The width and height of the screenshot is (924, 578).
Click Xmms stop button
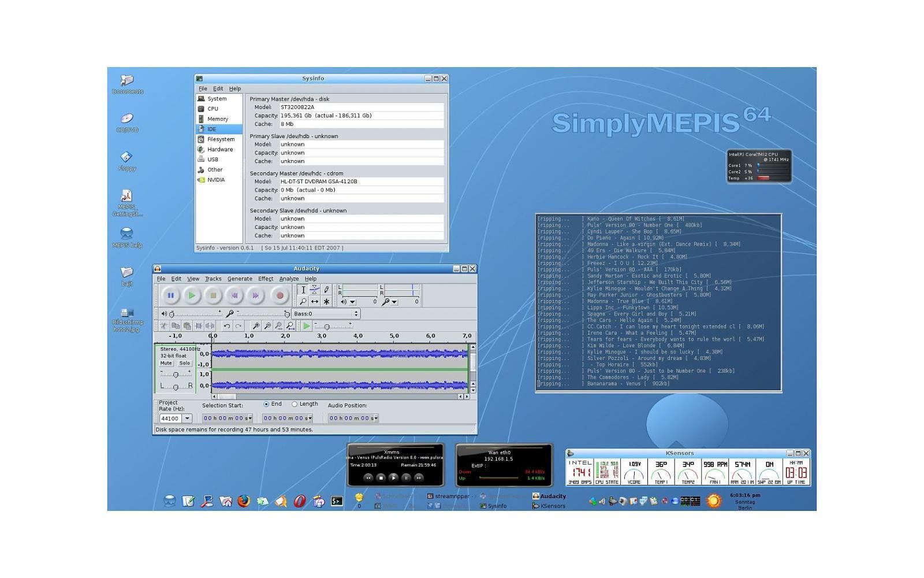point(381,477)
